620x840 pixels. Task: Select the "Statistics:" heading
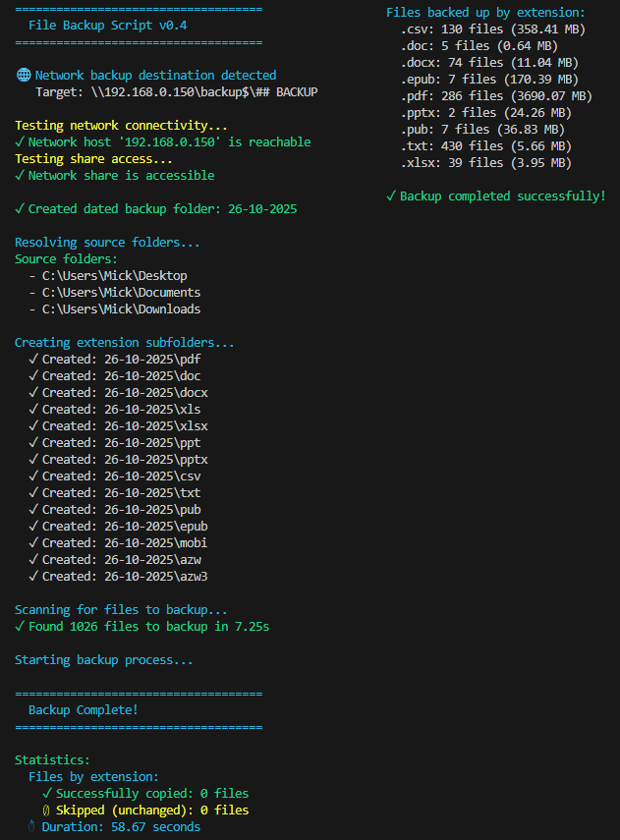tap(52, 759)
